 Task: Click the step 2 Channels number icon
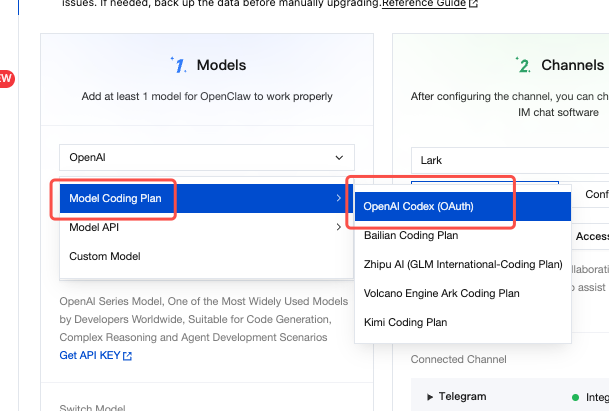coord(524,66)
